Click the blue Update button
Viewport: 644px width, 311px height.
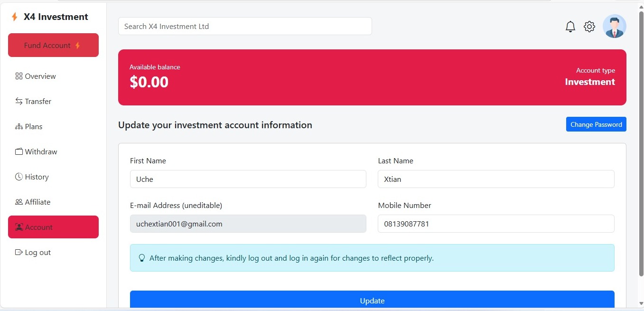tap(372, 300)
